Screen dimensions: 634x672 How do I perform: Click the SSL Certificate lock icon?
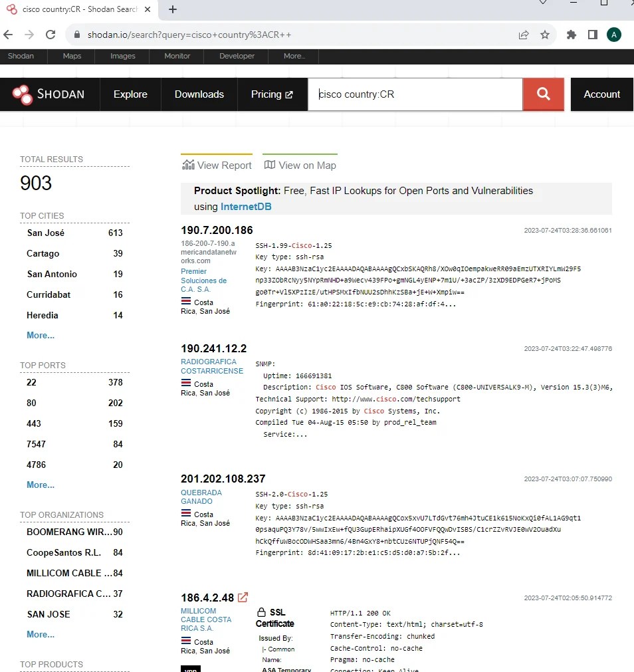click(x=261, y=612)
